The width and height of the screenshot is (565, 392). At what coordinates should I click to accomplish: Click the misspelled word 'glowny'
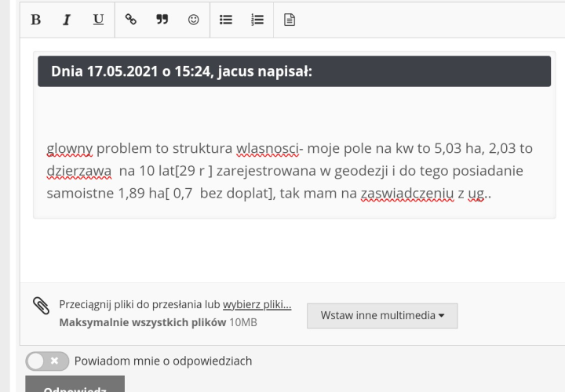coord(70,149)
